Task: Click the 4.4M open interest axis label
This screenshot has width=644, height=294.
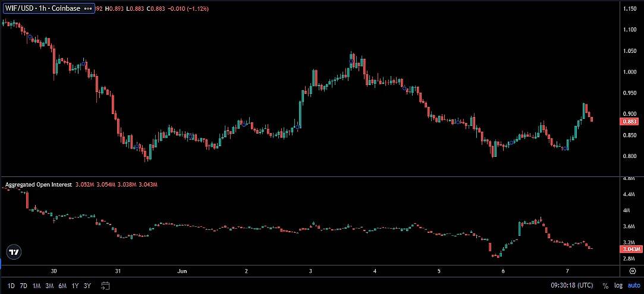Action: [629, 194]
